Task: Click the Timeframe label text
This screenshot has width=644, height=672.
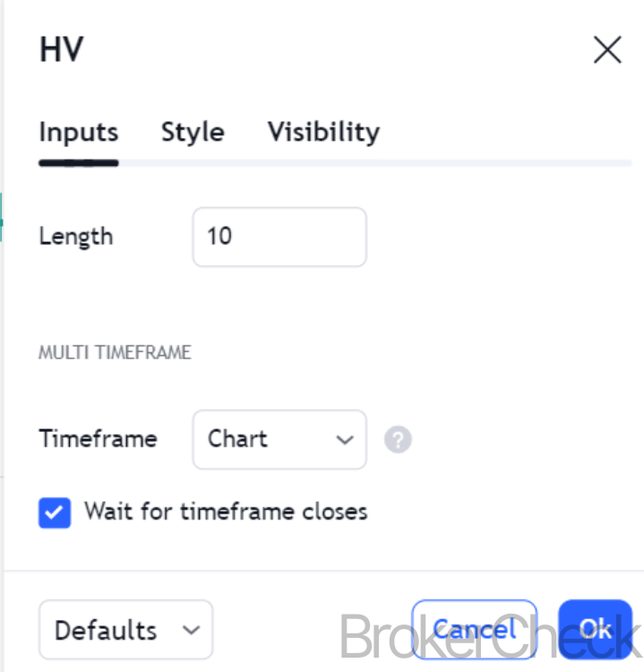Action: coord(98,439)
